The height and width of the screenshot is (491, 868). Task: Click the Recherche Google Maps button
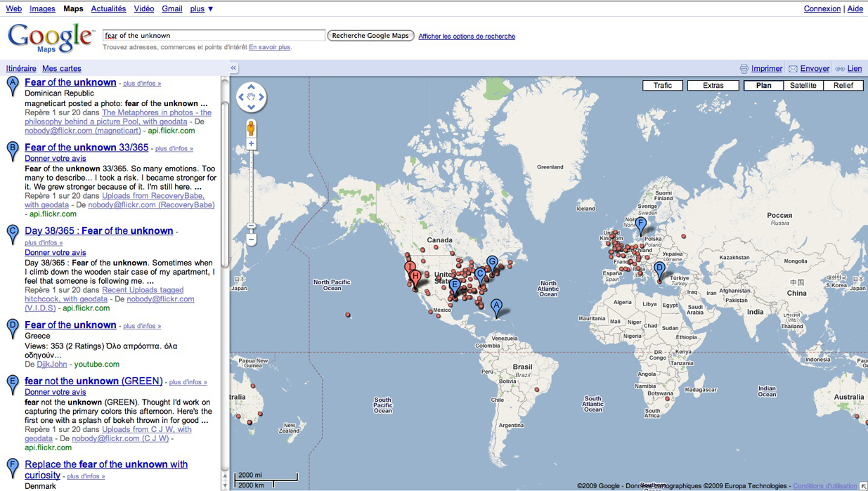pyautogui.click(x=370, y=36)
